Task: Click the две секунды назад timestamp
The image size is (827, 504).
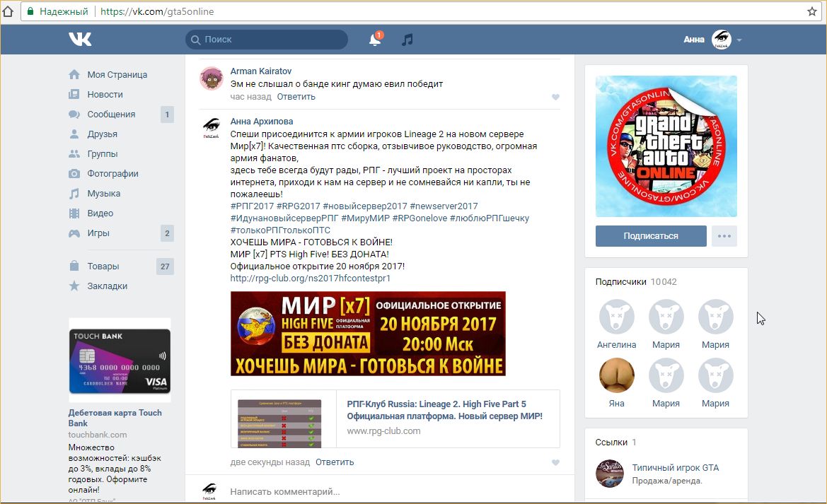Action: point(270,462)
